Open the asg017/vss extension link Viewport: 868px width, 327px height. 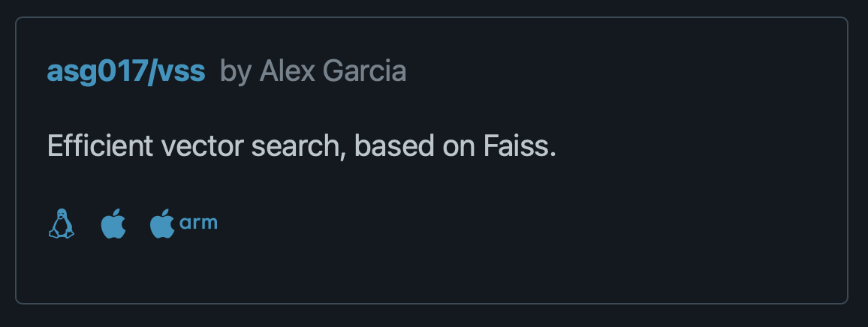pyautogui.click(x=125, y=71)
